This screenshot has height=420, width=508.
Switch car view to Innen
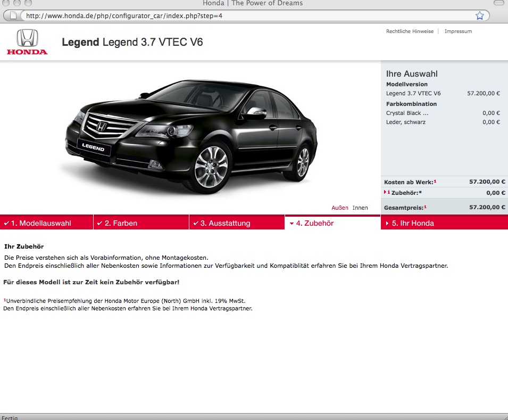point(360,208)
